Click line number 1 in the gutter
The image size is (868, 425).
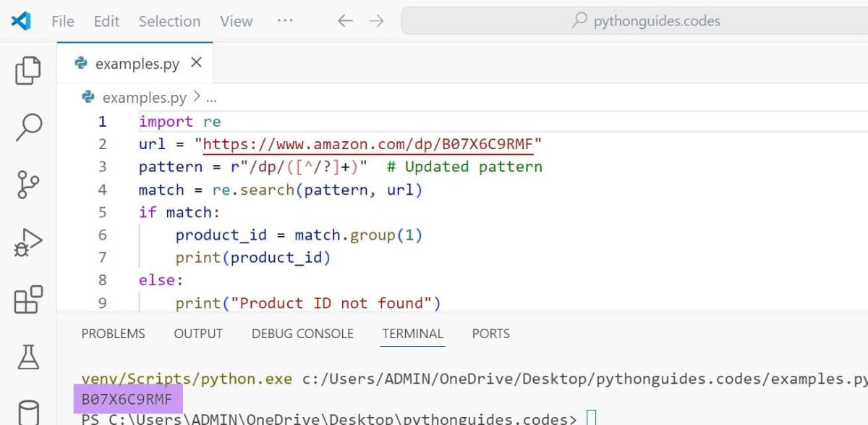click(102, 122)
